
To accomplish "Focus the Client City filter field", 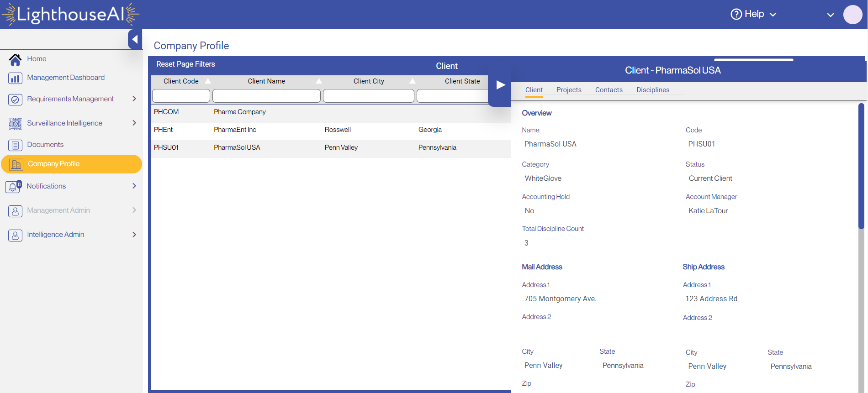I will click(368, 96).
